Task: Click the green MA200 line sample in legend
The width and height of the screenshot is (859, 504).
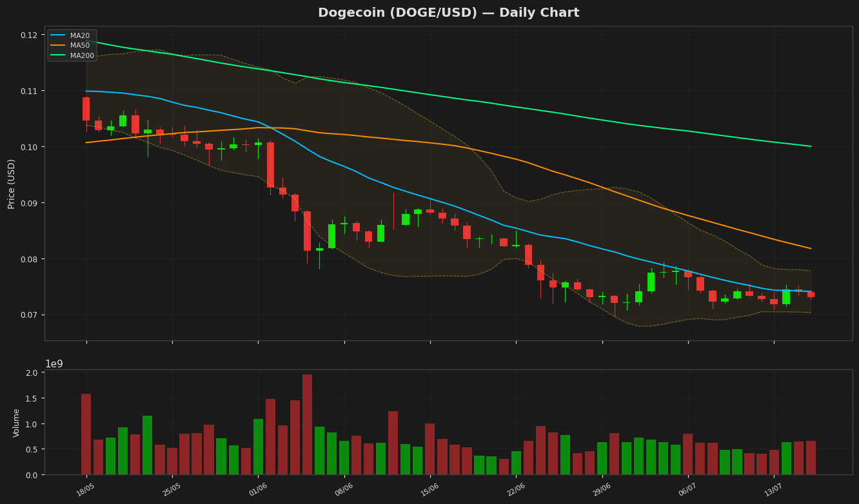Action: tap(59, 55)
